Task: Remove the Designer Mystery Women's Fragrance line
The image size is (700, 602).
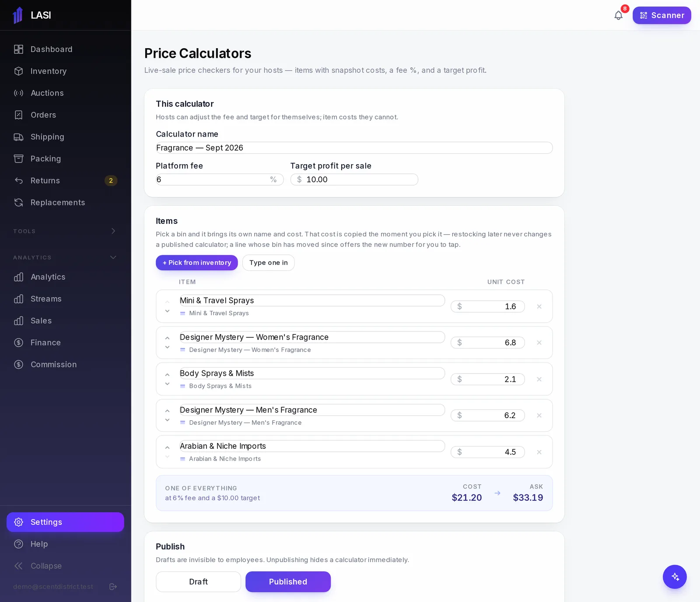Action: point(539,343)
